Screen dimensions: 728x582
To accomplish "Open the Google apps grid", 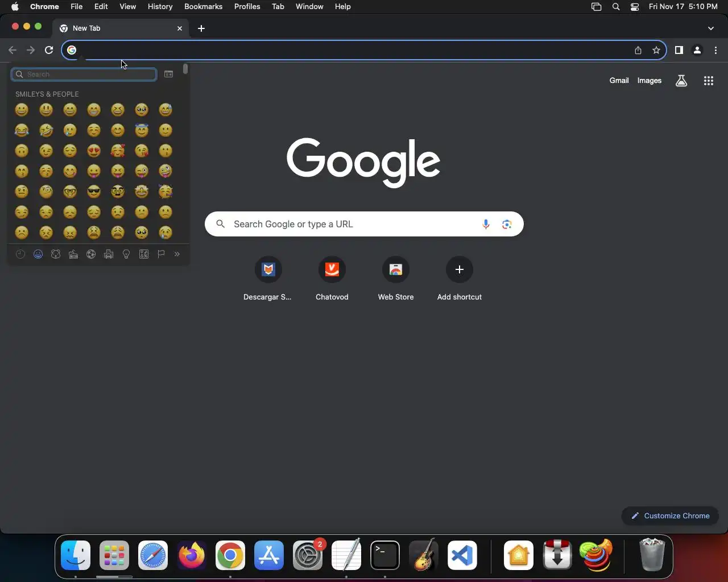I will (709, 81).
